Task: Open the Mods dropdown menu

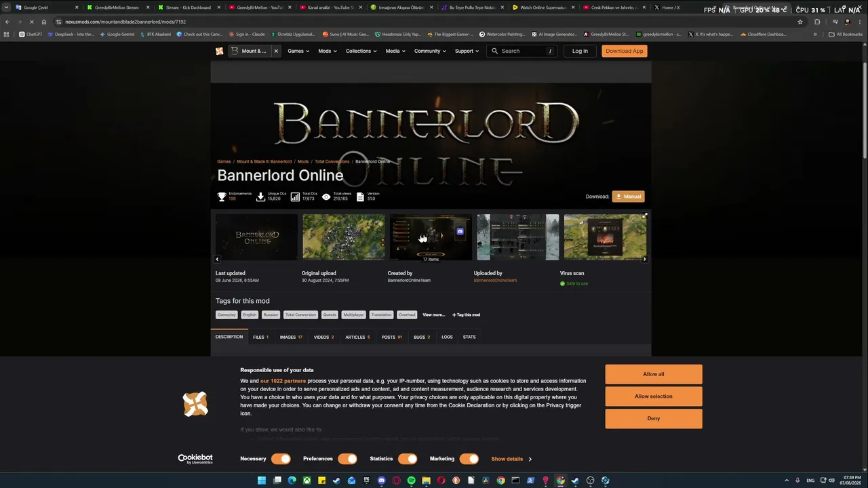Action: (328, 51)
